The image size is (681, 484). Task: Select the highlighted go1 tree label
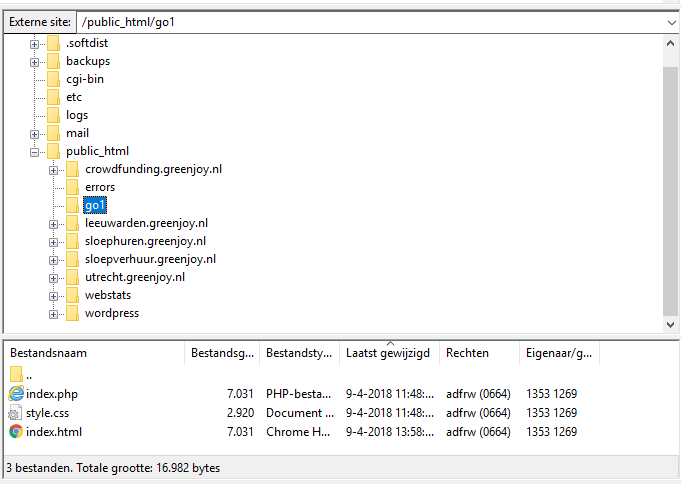pos(95,205)
